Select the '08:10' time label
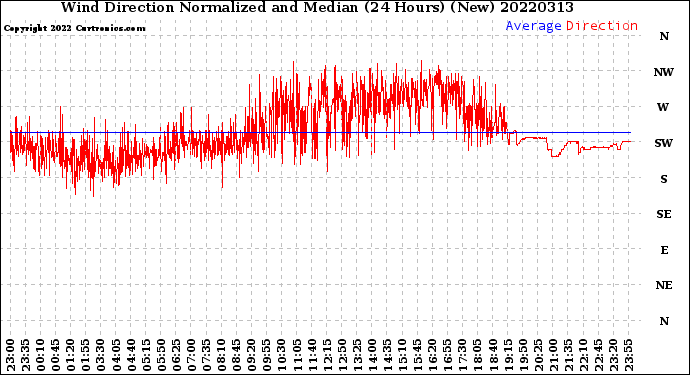Screen dimensions: 690x375 point(221,355)
